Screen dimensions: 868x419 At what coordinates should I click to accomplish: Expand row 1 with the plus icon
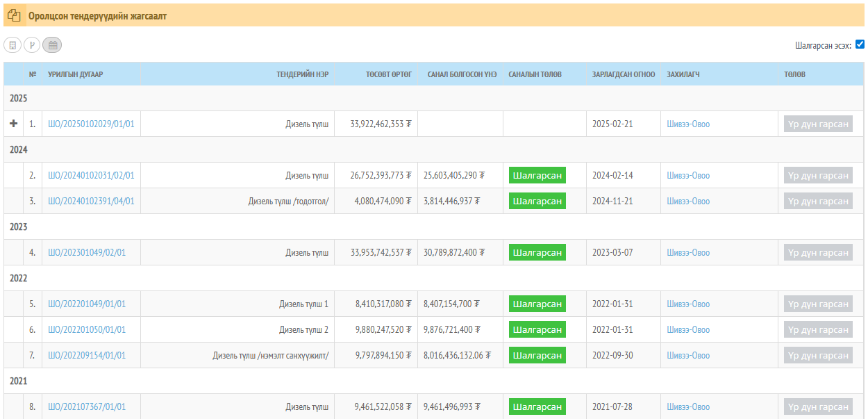point(13,124)
